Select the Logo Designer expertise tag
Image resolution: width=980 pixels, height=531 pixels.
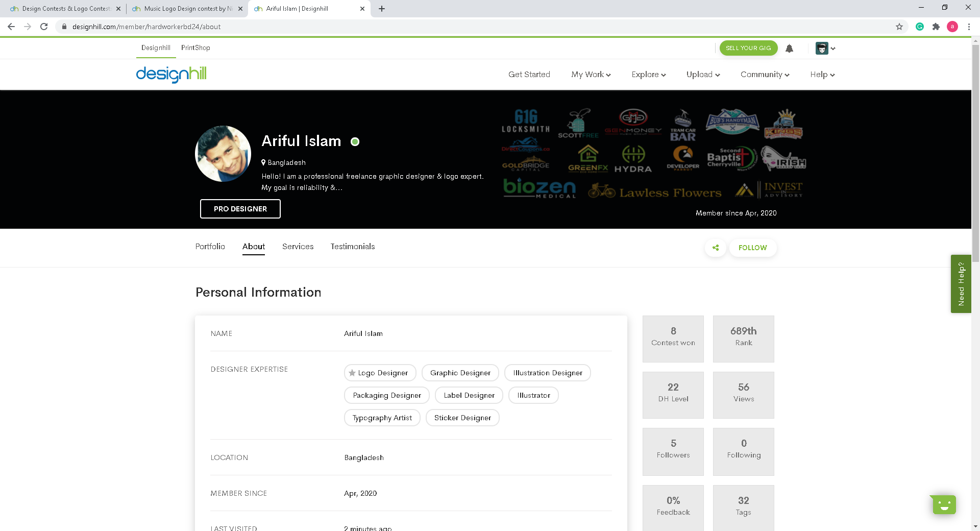click(x=380, y=373)
